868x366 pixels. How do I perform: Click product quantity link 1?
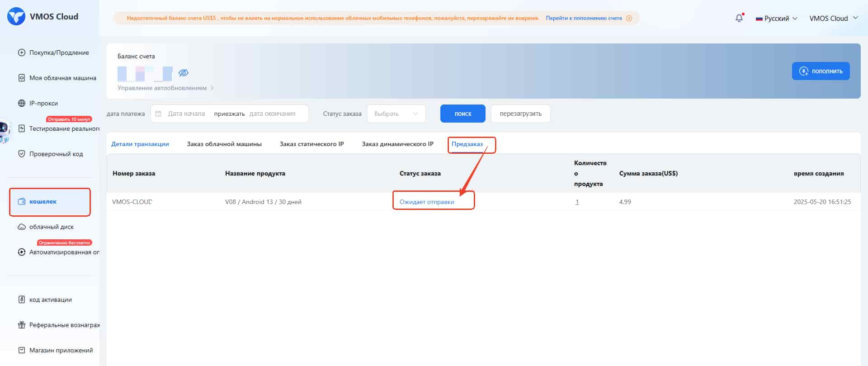(577, 202)
